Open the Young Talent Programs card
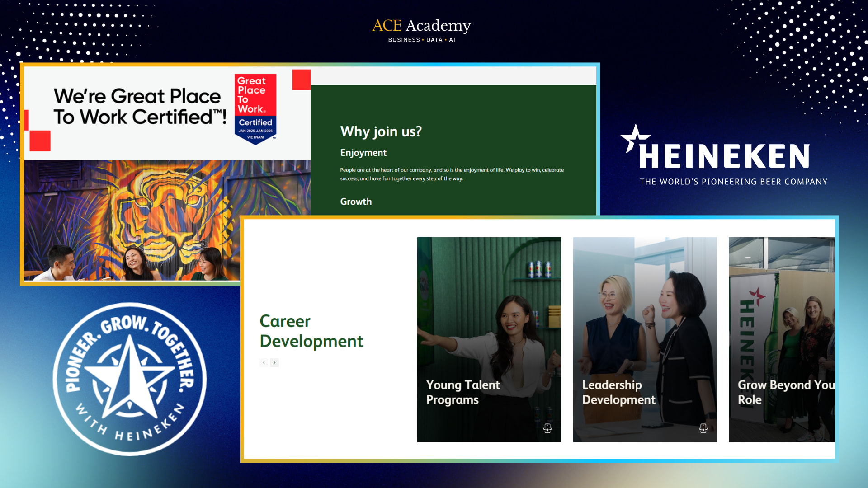868x488 pixels. pos(489,339)
